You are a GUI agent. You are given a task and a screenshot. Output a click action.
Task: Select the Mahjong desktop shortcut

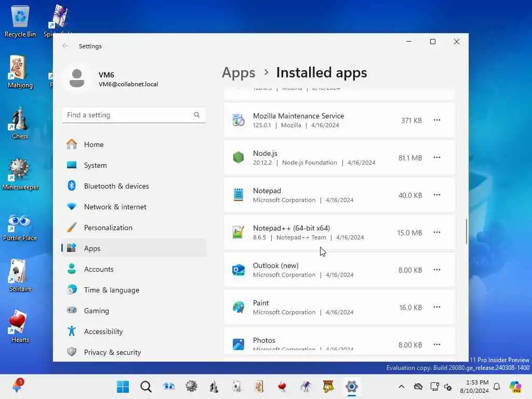(x=20, y=72)
